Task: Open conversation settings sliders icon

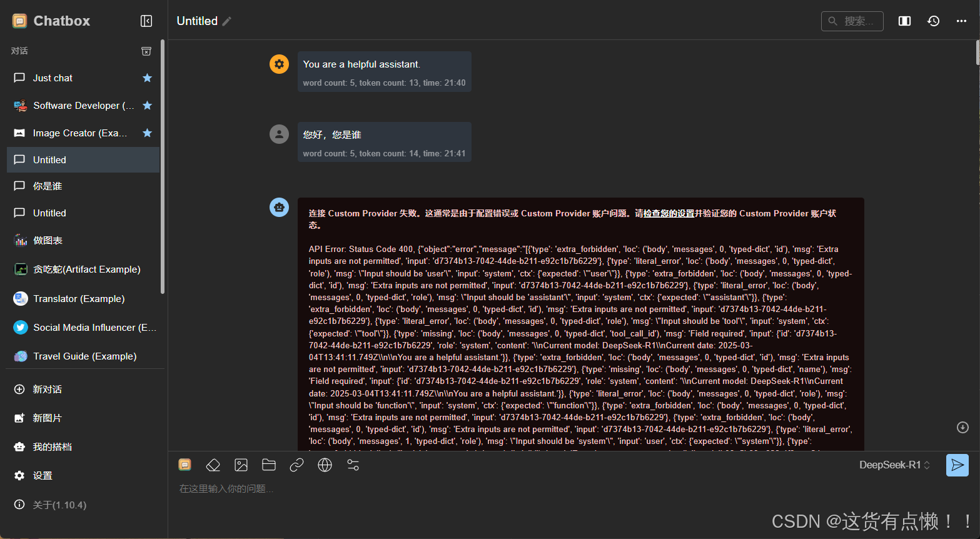Action: click(x=353, y=465)
